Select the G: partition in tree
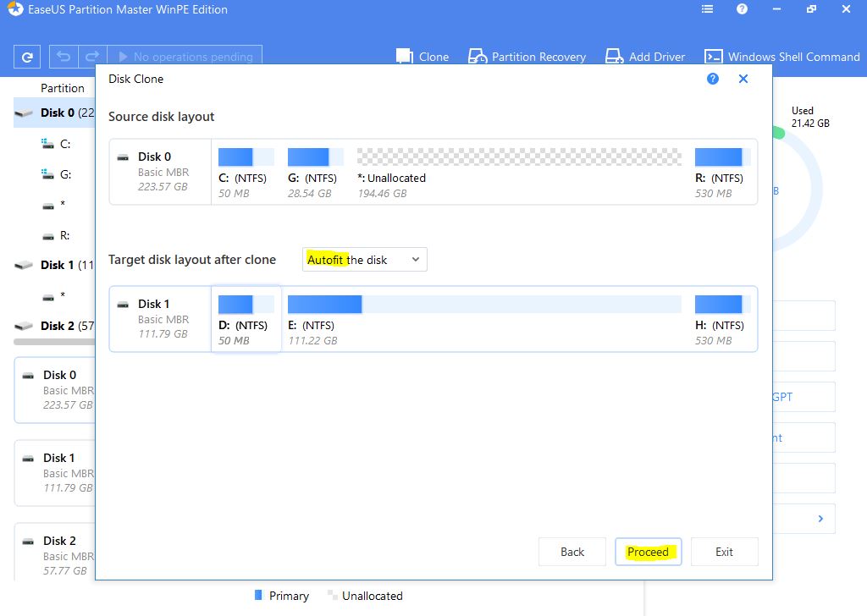Screen dimensions: 867x616 tap(65, 174)
